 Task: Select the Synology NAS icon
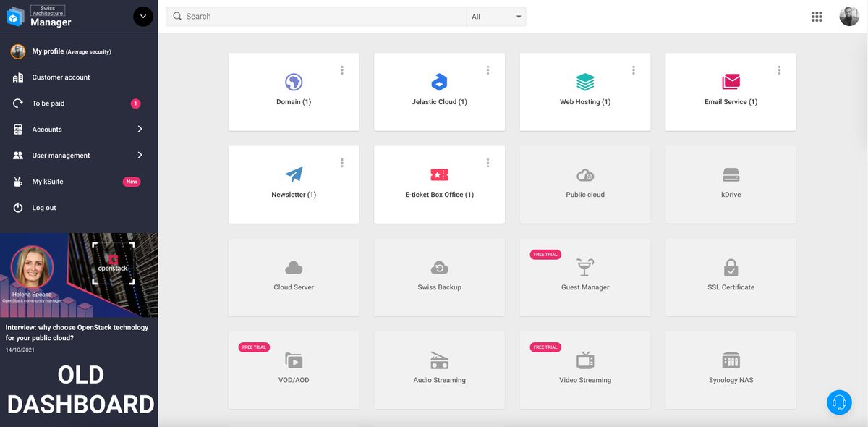[x=731, y=360]
